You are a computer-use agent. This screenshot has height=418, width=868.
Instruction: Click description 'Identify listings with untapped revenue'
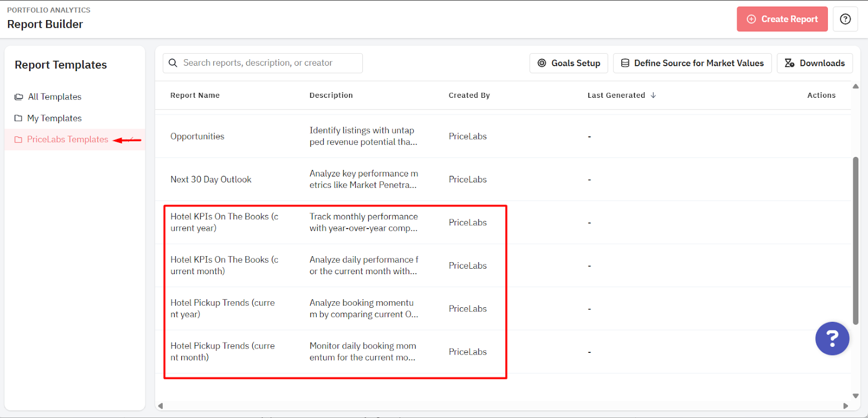click(x=363, y=136)
